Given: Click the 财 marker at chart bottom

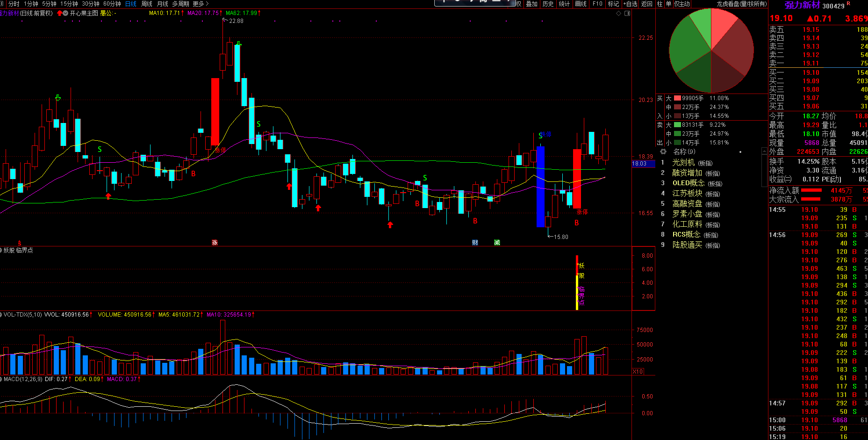Looking at the screenshot, I should click(x=475, y=242).
